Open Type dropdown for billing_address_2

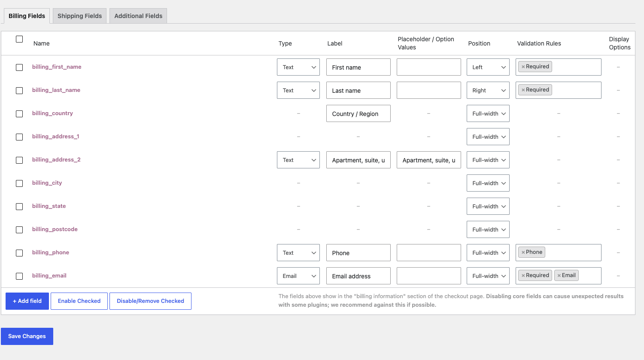(x=298, y=160)
